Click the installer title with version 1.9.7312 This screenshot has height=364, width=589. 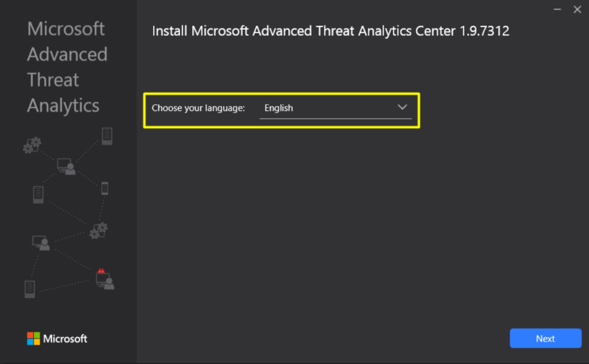(331, 31)
